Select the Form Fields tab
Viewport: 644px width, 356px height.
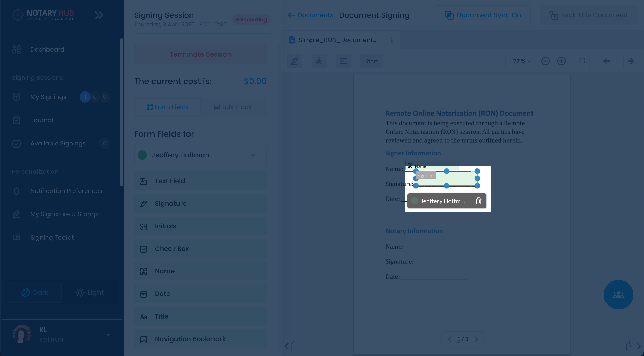[168, 107]
